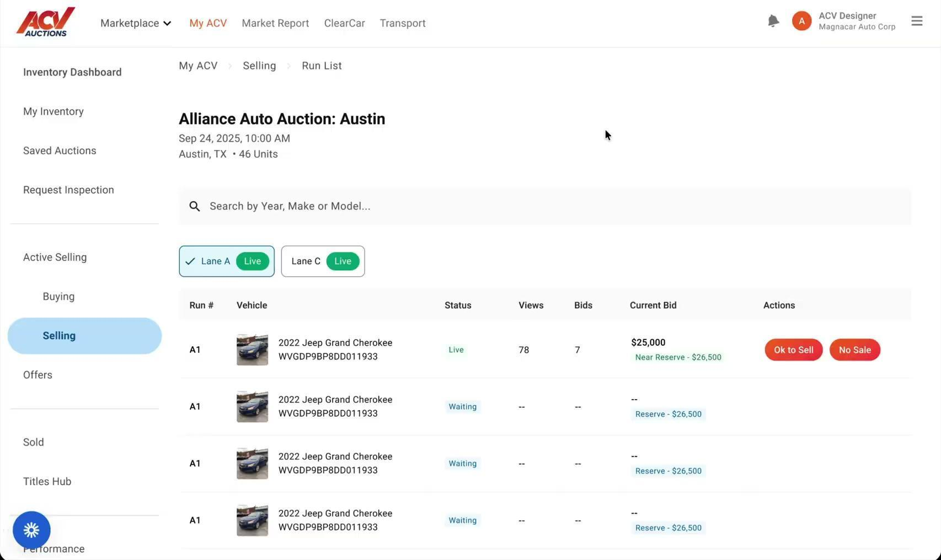
Task: Open the notifications bell
Action: pos(773,21)
